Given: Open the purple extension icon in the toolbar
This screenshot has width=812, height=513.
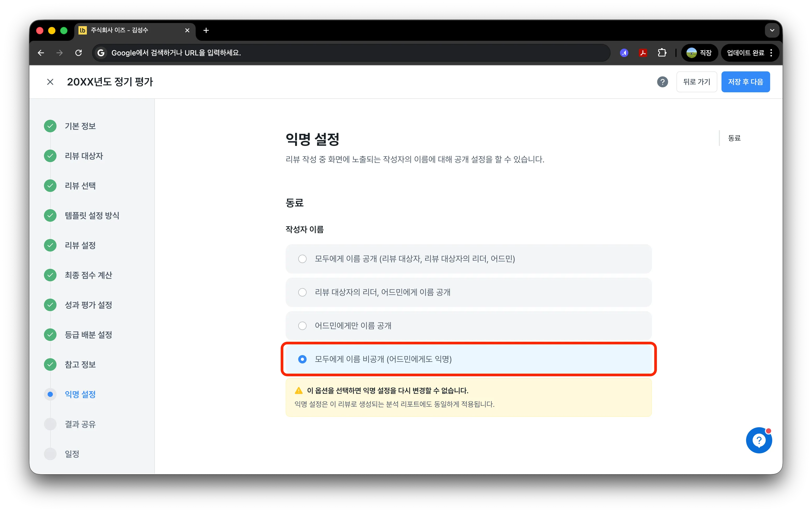Looking at the screenshot, I should [624, 53].
